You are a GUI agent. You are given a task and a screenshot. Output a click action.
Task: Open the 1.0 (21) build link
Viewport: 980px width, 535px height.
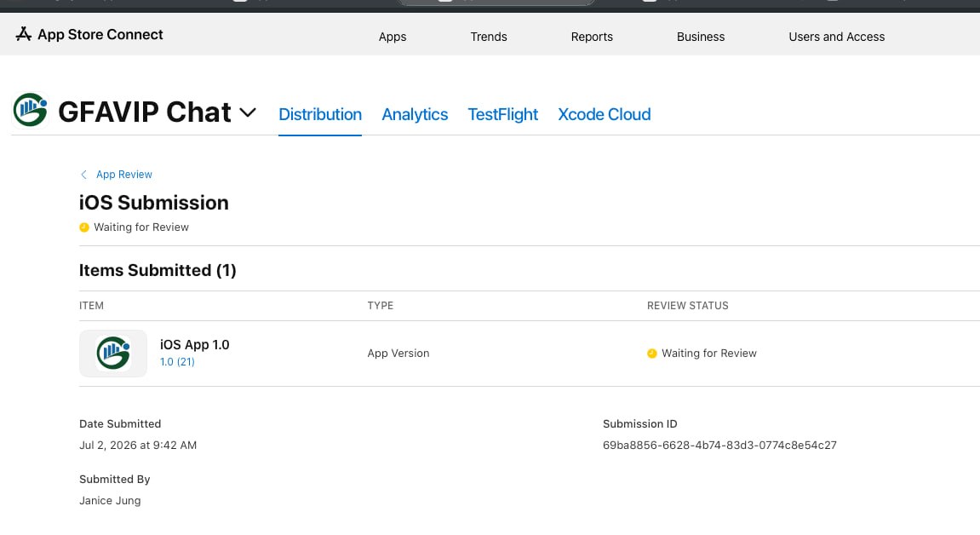coord(177,362)
